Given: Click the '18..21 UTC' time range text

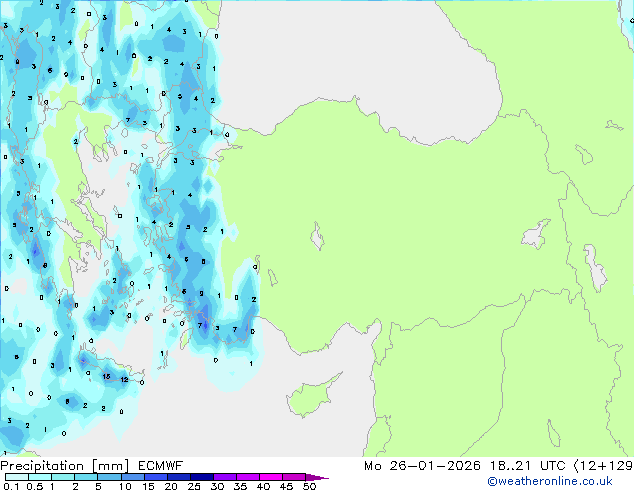Looking at the screenshot, I should click(x=527, y=466).
